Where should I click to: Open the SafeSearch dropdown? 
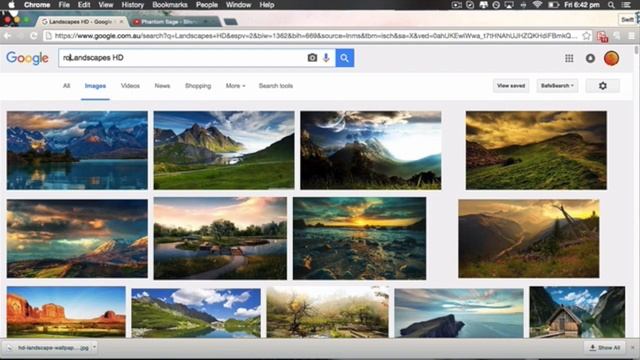point(557,86)
